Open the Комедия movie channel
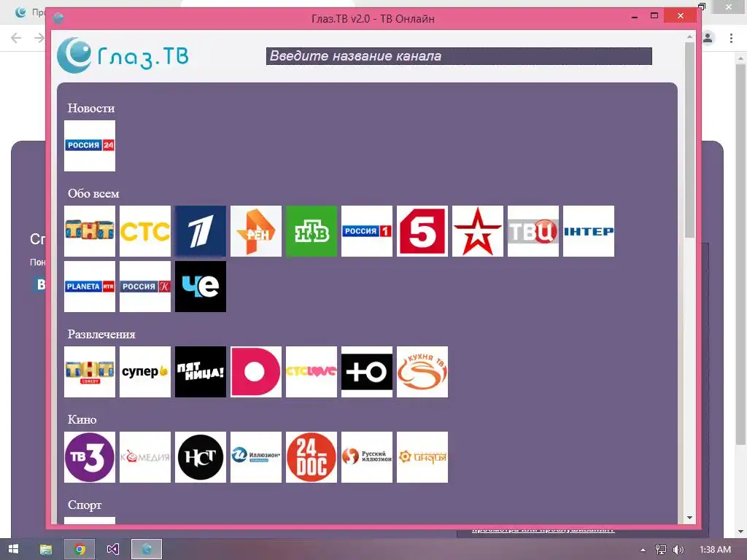This screenshot has height=560, width=747. pos(145,457)
